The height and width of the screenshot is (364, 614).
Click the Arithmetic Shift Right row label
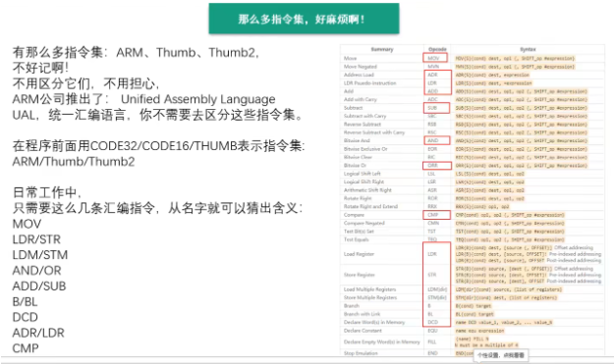[367, 189]
